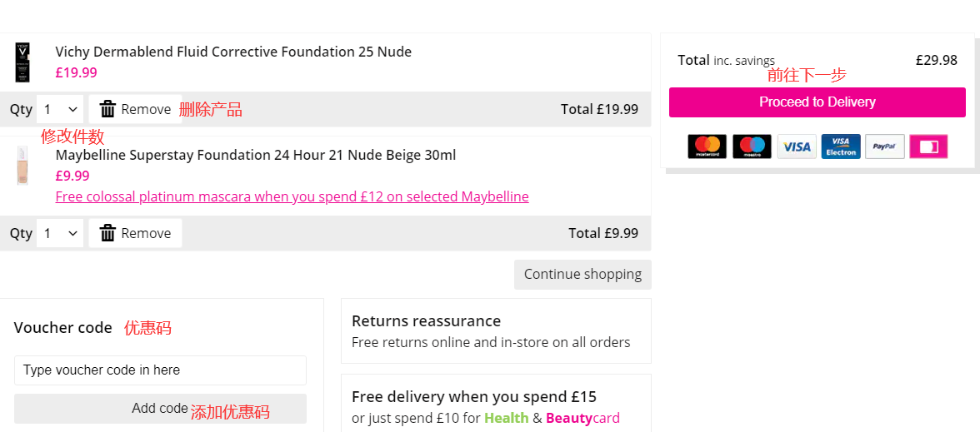Click the plain Visa card icon
The width and height of the screenshot is (980, 432).
point(797,146)
